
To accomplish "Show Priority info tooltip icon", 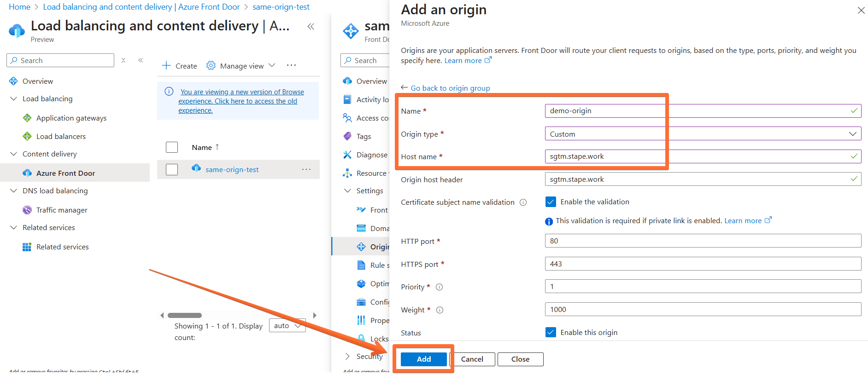I will 439,287.
